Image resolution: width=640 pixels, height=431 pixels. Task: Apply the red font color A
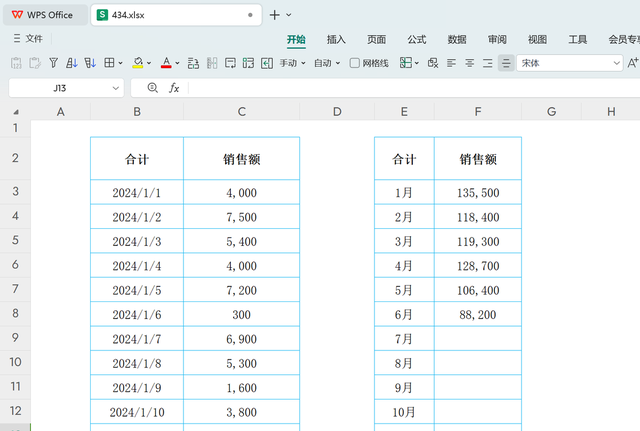166,63
